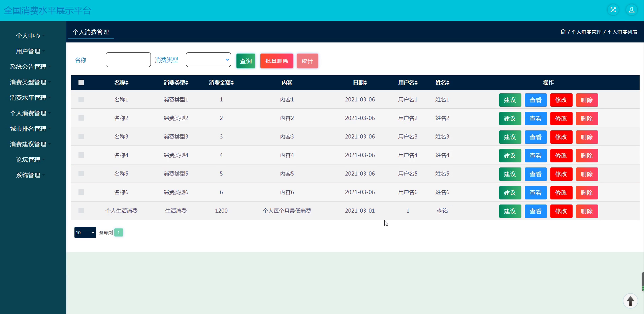
Task: Click the cell 内容2
Action: 287,118
